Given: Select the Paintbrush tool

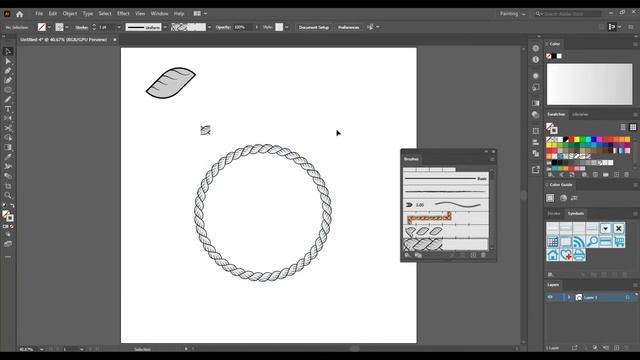Looking at the screenshot, I should [8, 100].
